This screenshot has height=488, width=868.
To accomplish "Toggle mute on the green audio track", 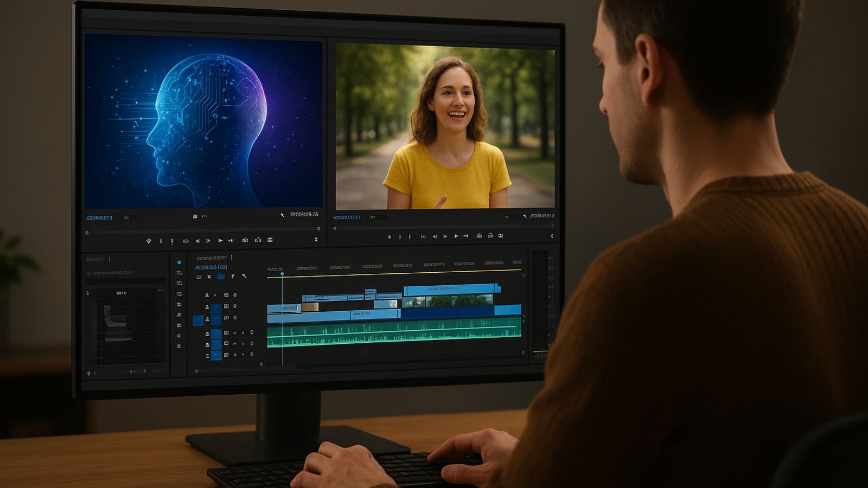I will tap(235, 332).
